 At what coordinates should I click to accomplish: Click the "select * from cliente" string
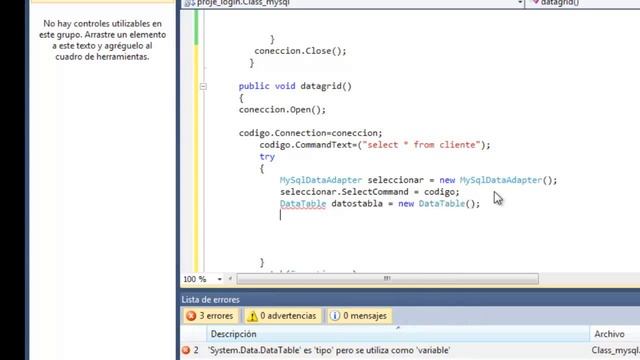pyautogui.click(x=421, y=145)
